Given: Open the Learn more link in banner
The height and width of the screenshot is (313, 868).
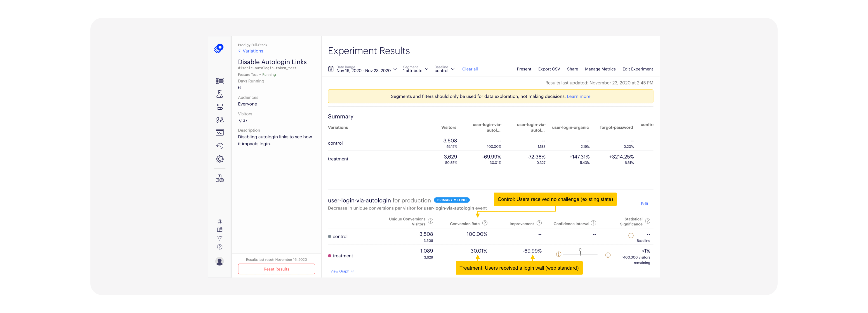Looking at the screenshot, I should [578, 96].
